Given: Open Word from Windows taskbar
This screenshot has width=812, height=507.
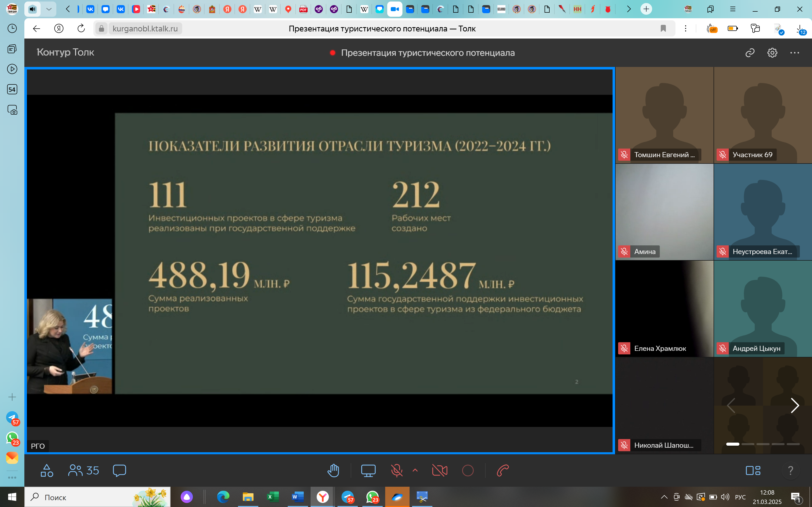Looking at the screenshot, I should [297, 497].
